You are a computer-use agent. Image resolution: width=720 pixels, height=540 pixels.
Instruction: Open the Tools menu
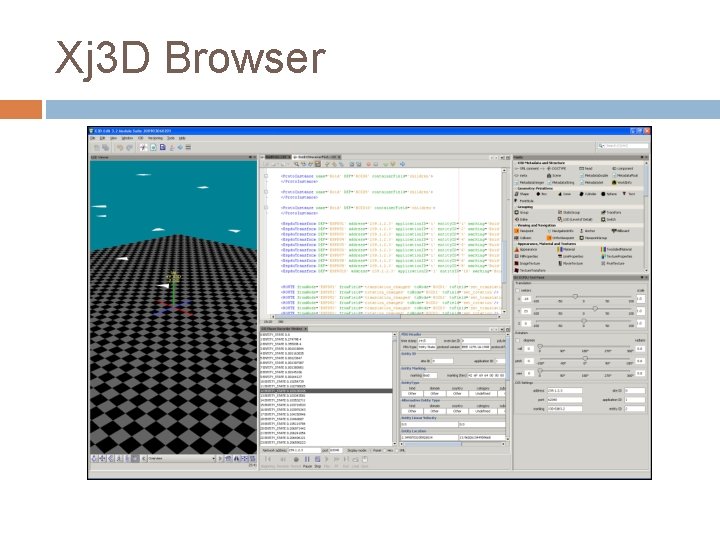[170, 138]
